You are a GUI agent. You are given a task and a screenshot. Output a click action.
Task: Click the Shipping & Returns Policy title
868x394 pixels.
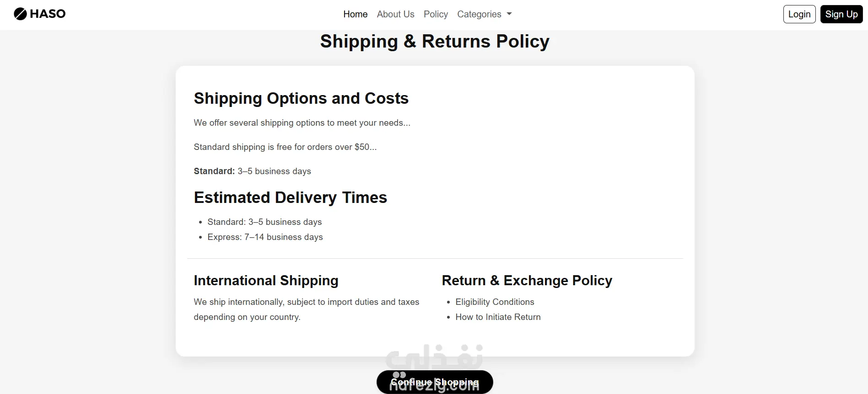[x=434, y=42]
